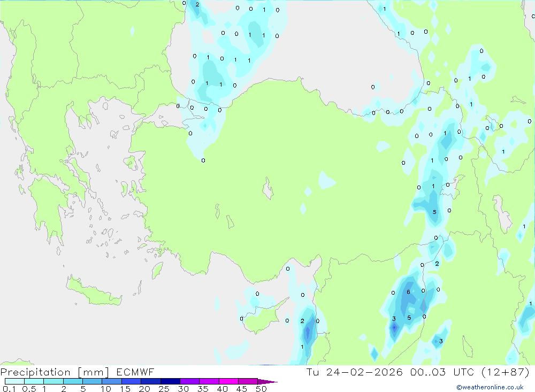Click the 2–5 mm legend color swatch
The height and width of the screenshot is (392, 535).
point(73,381)
